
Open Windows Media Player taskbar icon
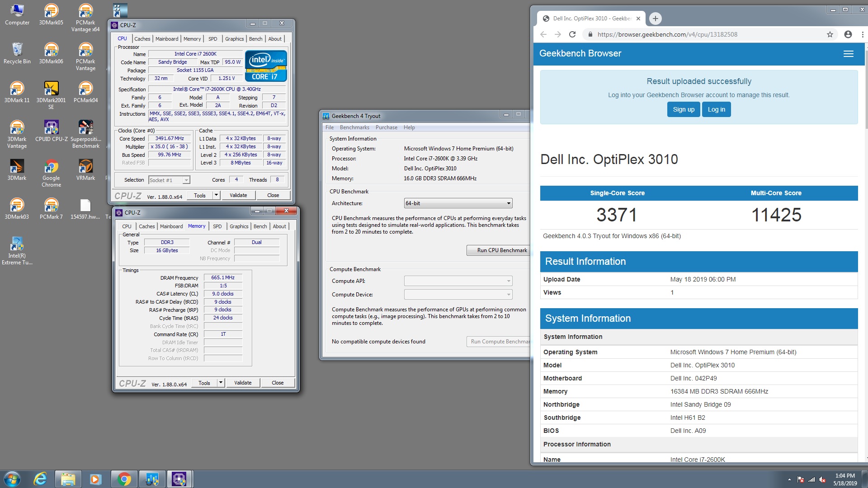pos(95,479)
